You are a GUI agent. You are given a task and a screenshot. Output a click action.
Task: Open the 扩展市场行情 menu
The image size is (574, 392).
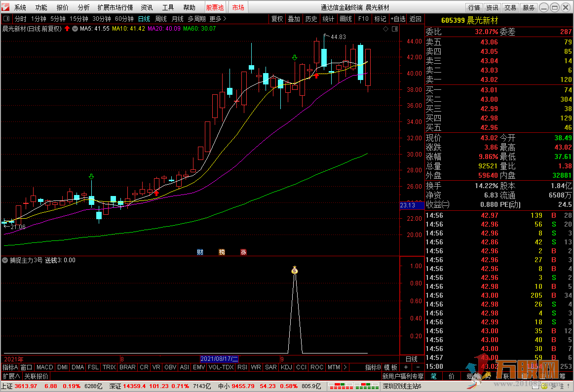coord(115,7)
